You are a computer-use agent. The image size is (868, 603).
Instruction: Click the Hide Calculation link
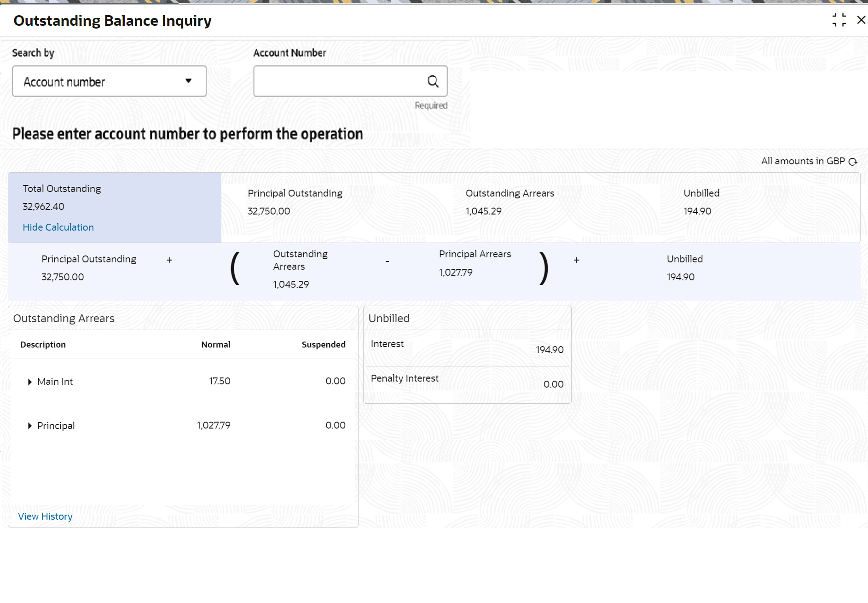point(58,227)
